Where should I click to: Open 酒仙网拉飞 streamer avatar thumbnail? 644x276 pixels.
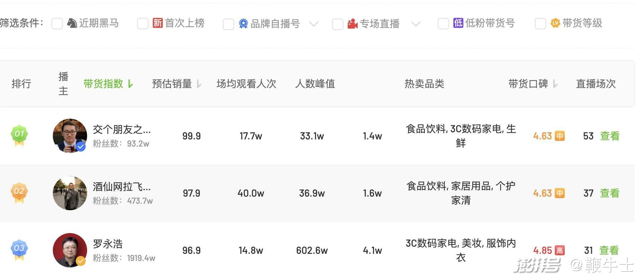coord(70,193)
